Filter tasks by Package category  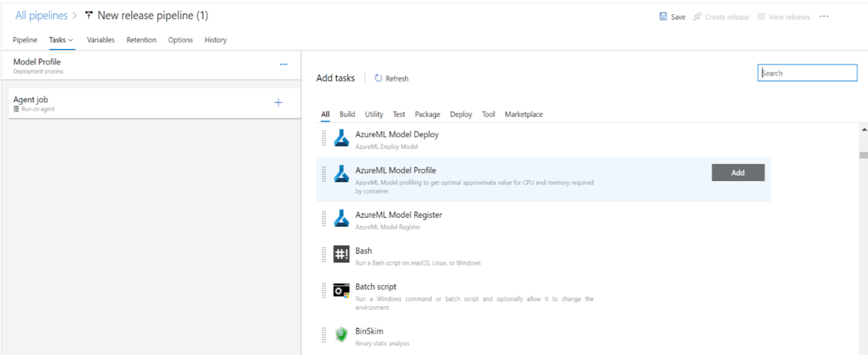click(x=427, y=114)
